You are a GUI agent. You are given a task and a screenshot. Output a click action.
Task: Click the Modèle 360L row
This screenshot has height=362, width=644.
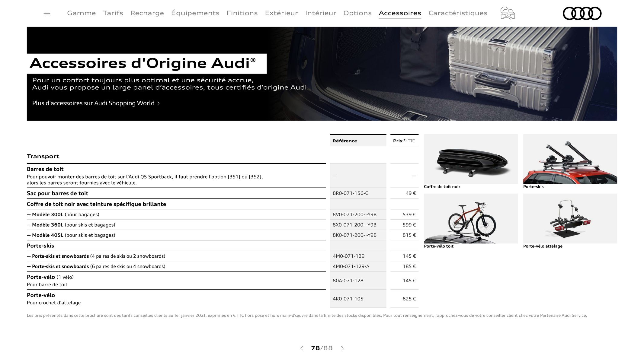(176, 225)
